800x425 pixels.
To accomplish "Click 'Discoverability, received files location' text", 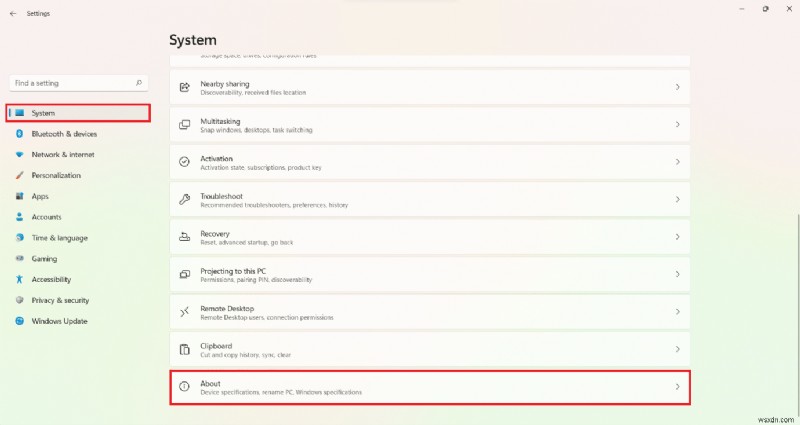I will (x=253, y=93).
